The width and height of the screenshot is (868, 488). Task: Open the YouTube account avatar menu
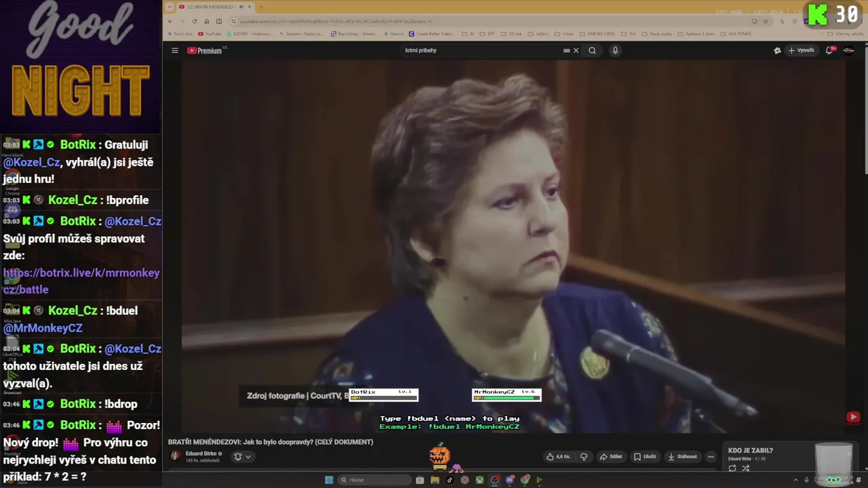pos(849,50)
